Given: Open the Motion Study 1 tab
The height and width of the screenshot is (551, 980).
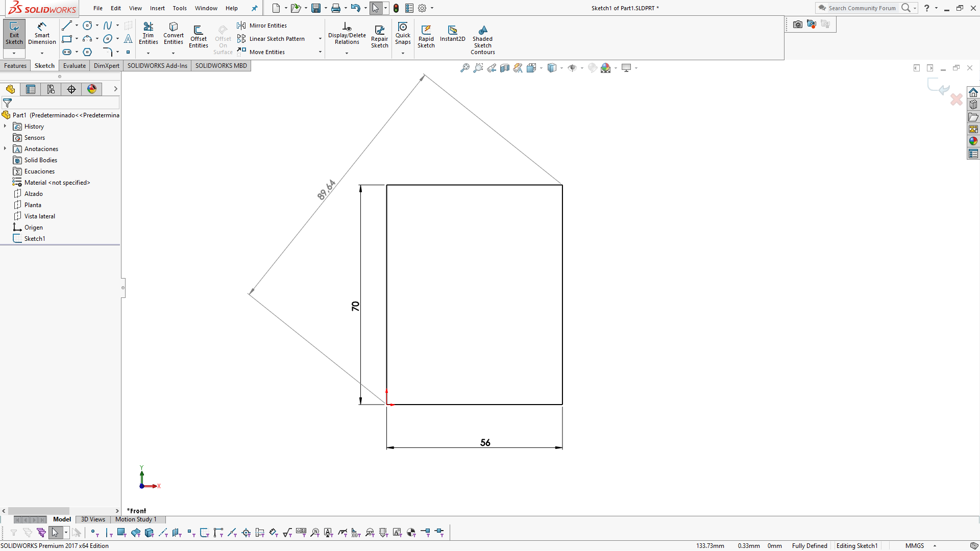Looking at the screenshot, I should coord(136,519).
